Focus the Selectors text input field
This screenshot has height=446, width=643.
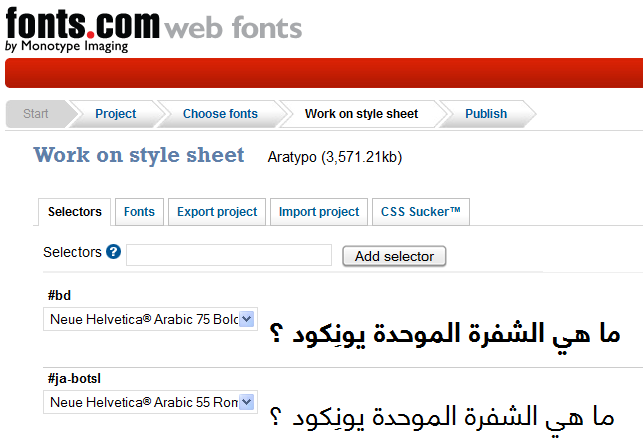(229, 255)
